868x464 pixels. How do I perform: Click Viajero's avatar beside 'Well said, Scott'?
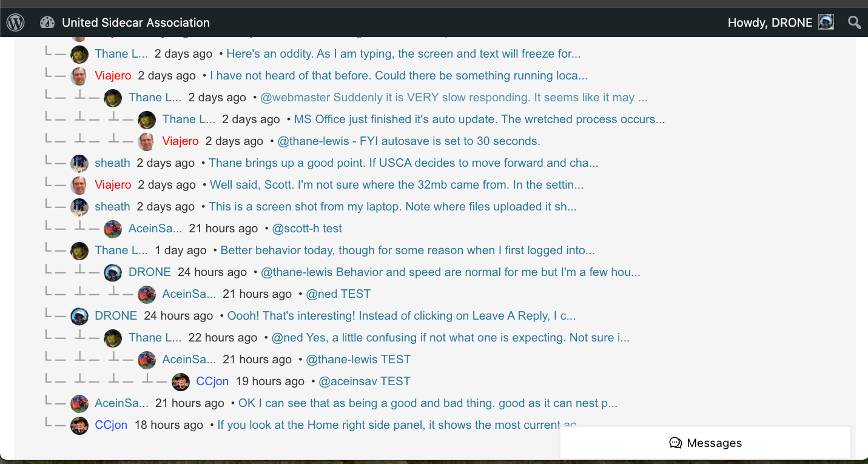pyautogui.click(x=79, y=185)
